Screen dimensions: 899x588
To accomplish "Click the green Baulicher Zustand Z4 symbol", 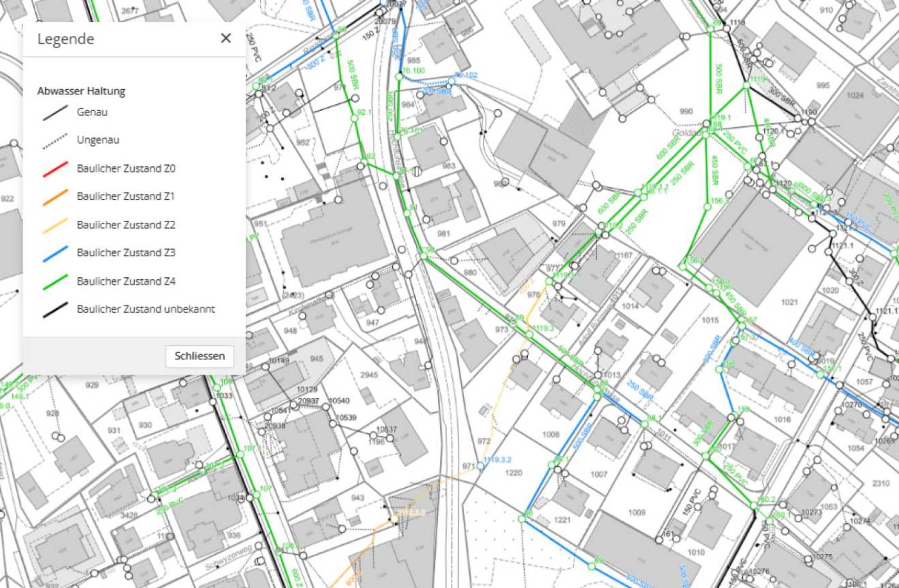I will tap(55, 281).
